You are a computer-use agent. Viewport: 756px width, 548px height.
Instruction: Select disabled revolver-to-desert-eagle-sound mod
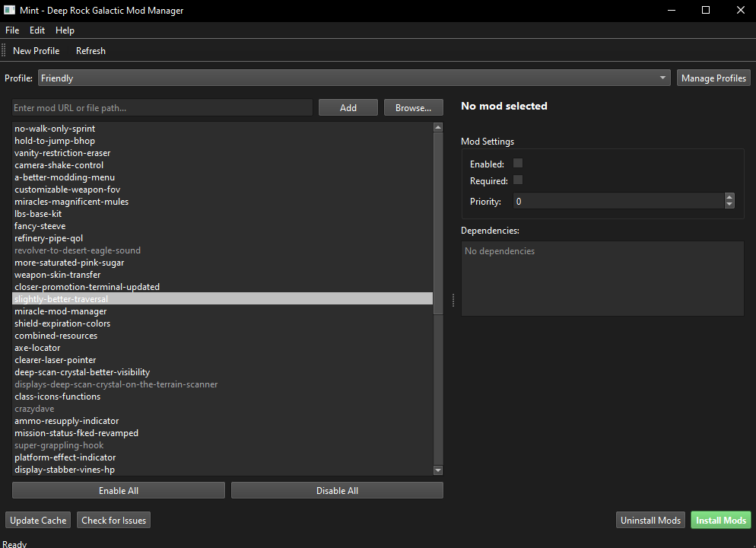pos(222,250)
